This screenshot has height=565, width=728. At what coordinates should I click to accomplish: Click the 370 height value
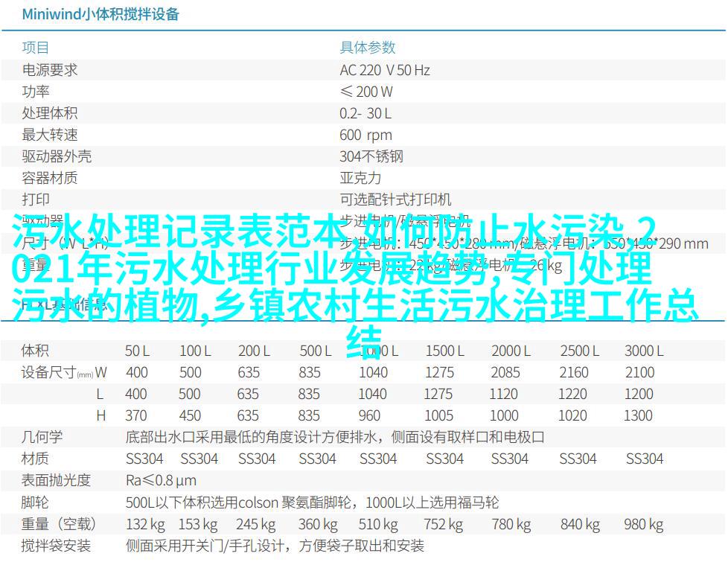click(x=135, y=415)
